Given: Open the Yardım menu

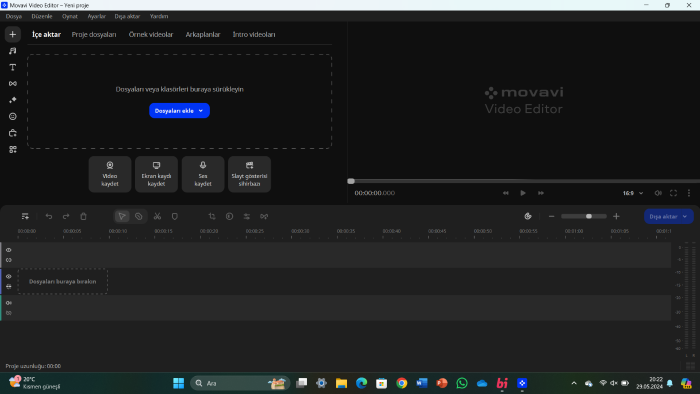Looking at the screenshot, I should click(x=159, y=16).
